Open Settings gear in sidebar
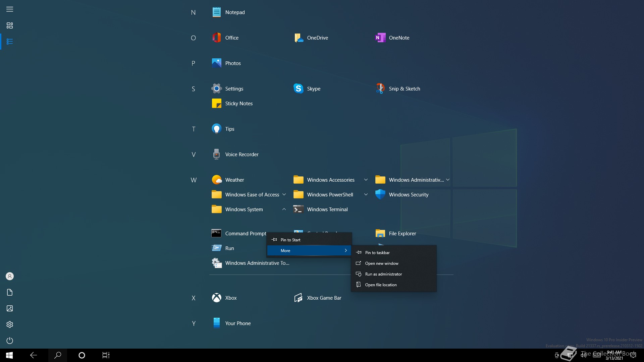This screenshot has height=362, width=644. click(10, 324)
